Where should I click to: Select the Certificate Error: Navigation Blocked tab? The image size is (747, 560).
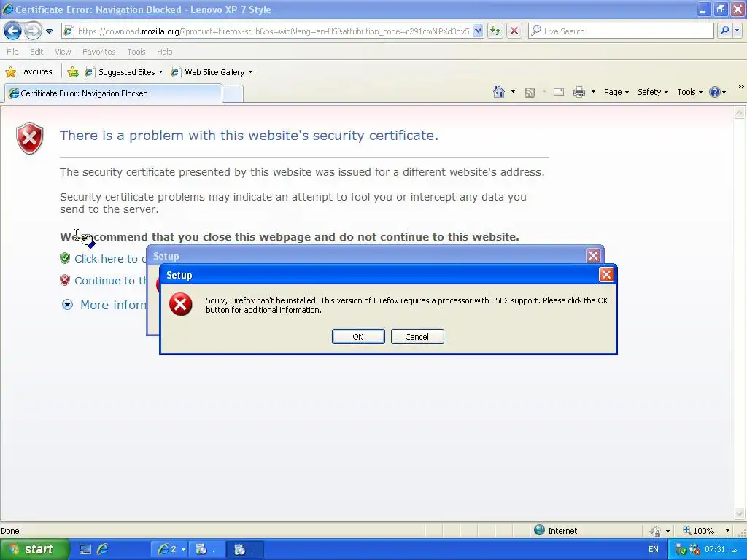point(113,93)
